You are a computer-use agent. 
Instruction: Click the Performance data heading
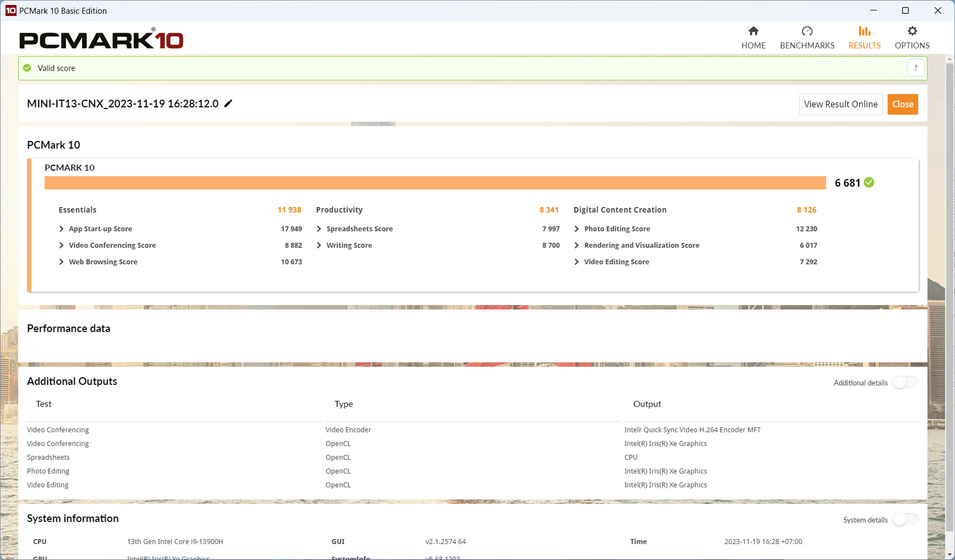[x=69, y=328]
